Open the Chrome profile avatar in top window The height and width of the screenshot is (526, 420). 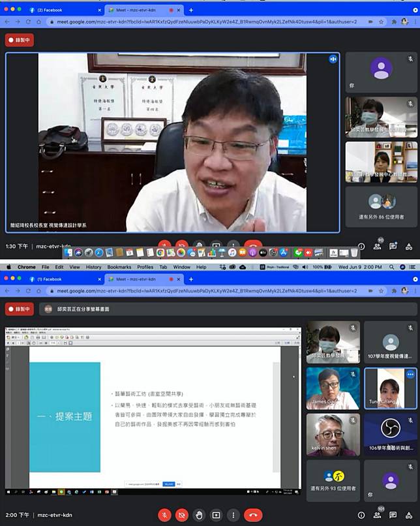[404, 22]
